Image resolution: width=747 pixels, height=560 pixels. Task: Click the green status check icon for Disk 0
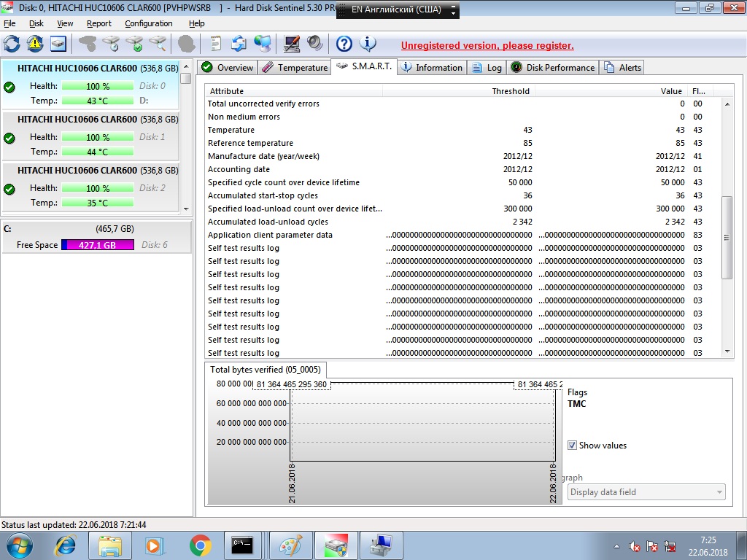point(9,87)
